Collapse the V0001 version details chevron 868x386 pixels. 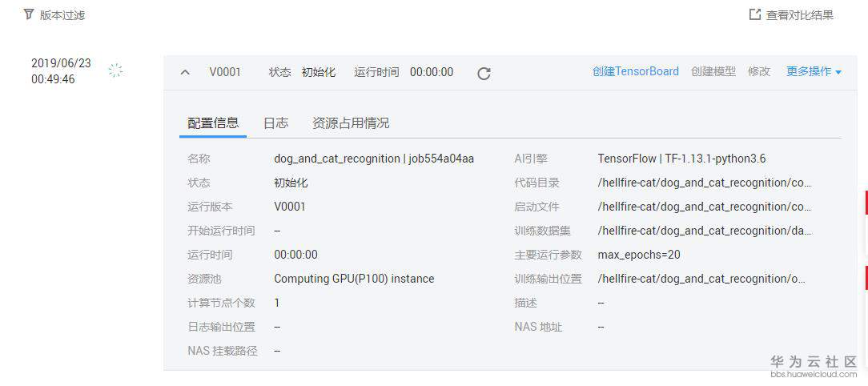186,72
